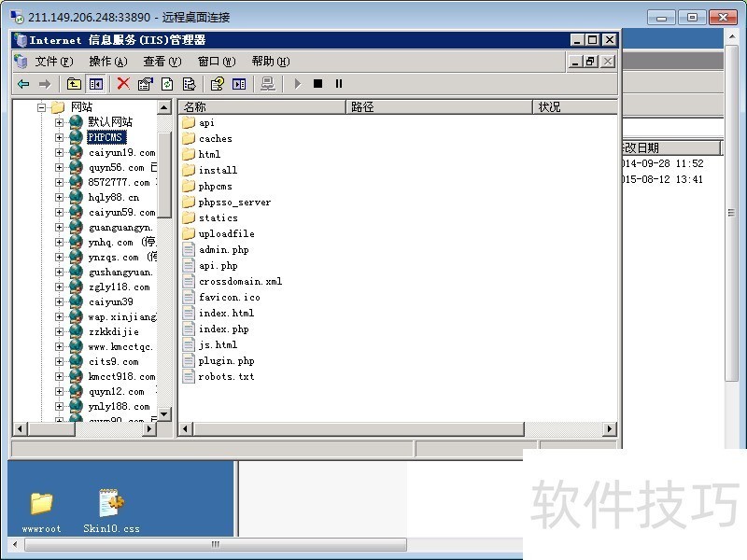
Task: Click the Refresh toolbar icon
Action: pos(167,84)
